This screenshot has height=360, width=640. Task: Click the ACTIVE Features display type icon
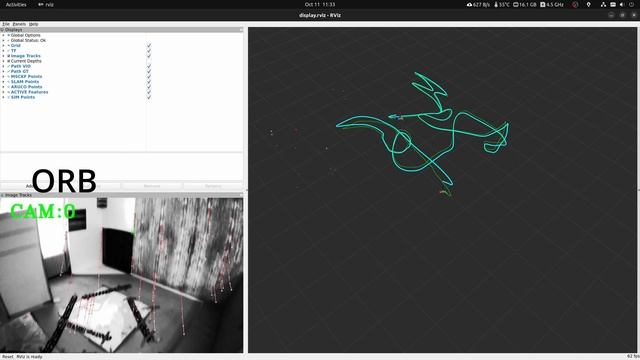[x=9, y=92]
